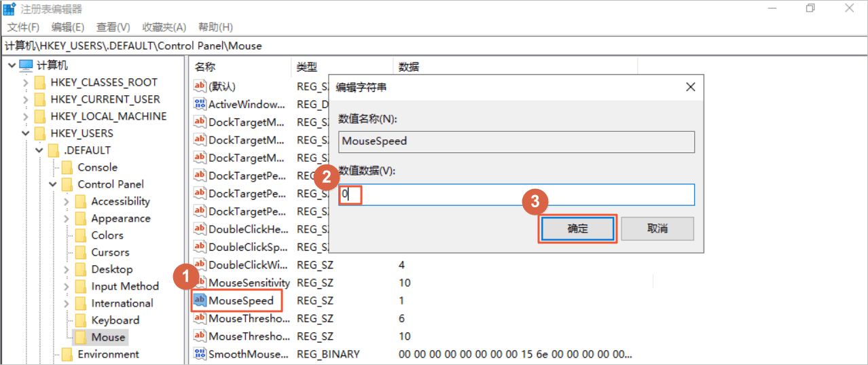Click the 计算机 computer icon in tree

click(x=26, y=65)
